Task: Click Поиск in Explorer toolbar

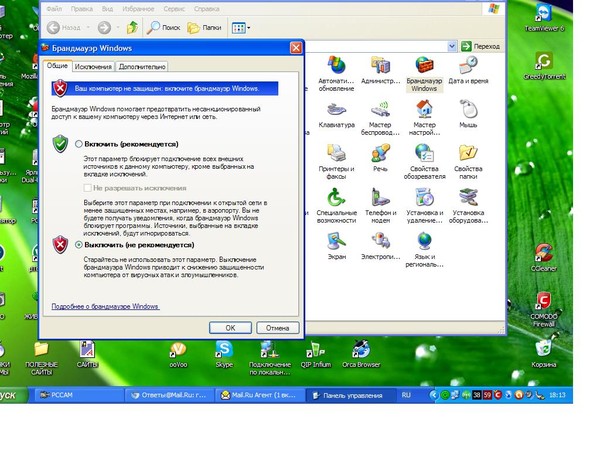Action: (x=163, y=28)
